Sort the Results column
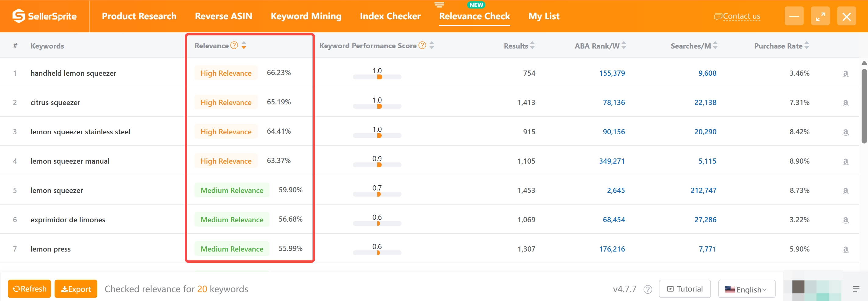 (x=532, y=45)
